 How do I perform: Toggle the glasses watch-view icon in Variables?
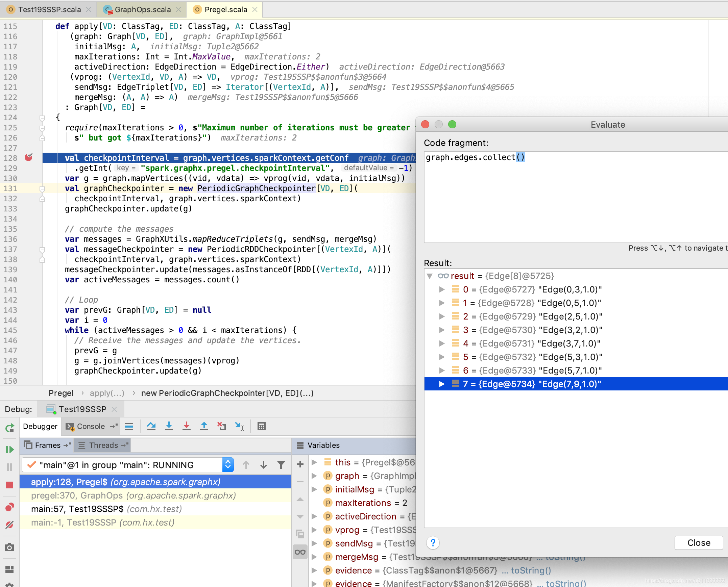pyautogui.click(x=300, y=552)
